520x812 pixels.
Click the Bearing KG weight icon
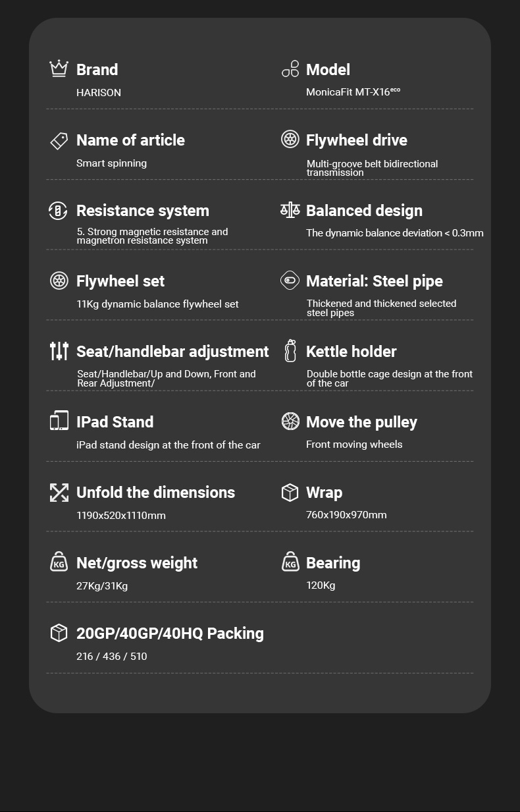290,562
